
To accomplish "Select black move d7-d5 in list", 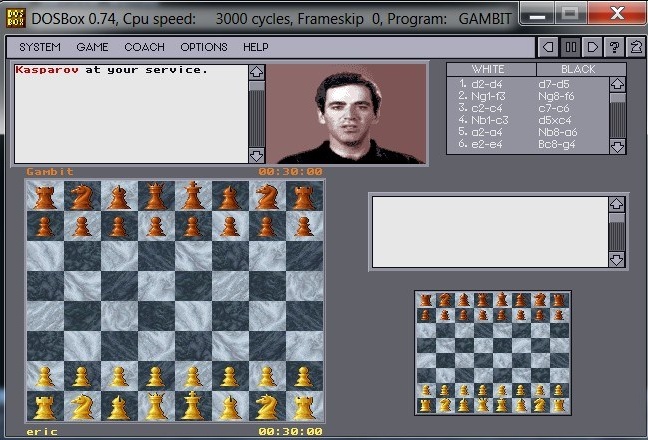I will 554,84.
